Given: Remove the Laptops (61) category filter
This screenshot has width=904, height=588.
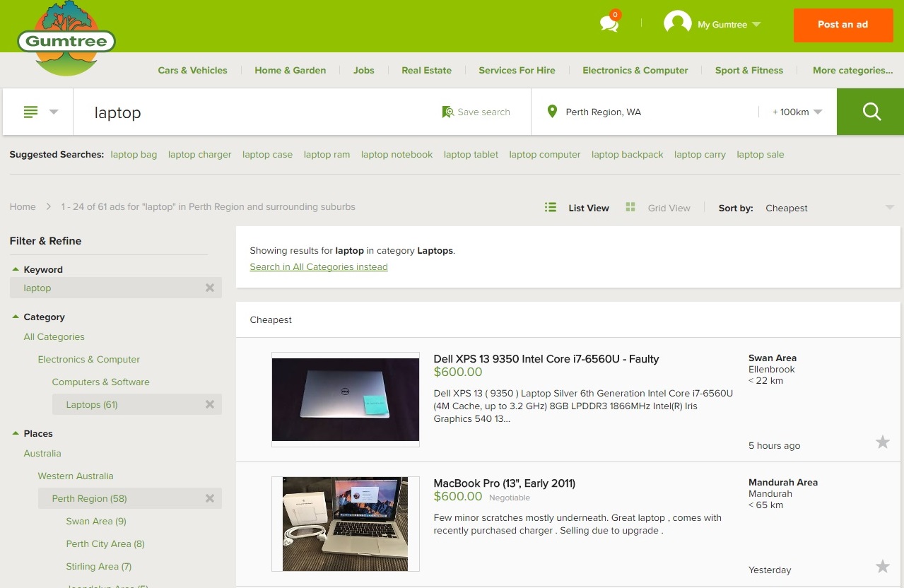Looking at the screenshot, I should (210, 404).
